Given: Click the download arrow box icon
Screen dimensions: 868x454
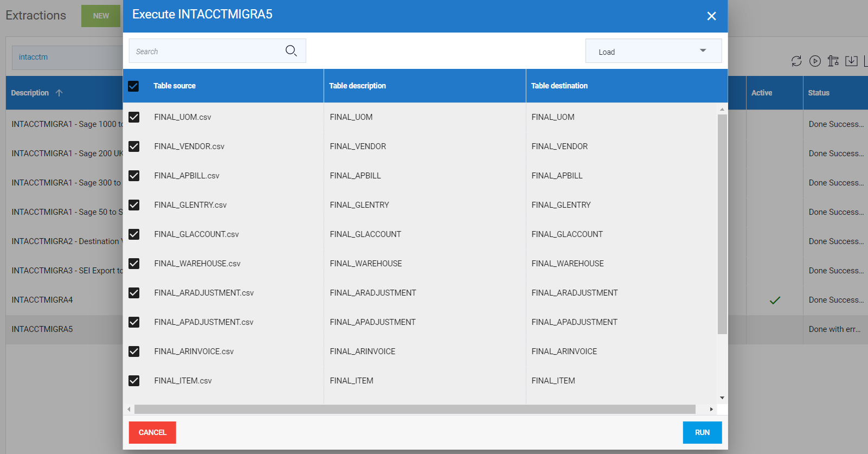Looking at the screenshot, I should (851, 61).
